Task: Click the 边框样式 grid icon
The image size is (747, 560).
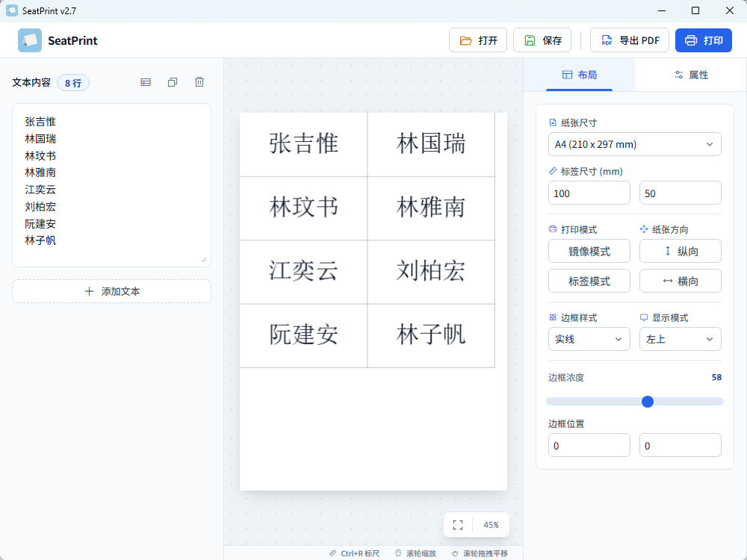Action: (x=553, y=317)
